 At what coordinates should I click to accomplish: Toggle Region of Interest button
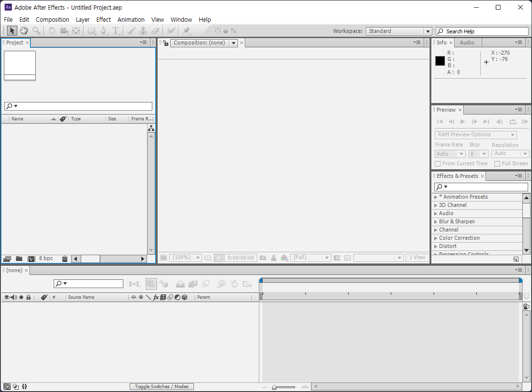click(219, 258)
